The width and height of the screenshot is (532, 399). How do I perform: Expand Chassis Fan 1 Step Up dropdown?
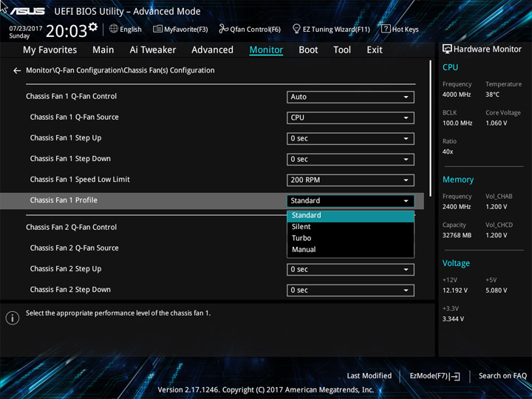tap(350, 138)
